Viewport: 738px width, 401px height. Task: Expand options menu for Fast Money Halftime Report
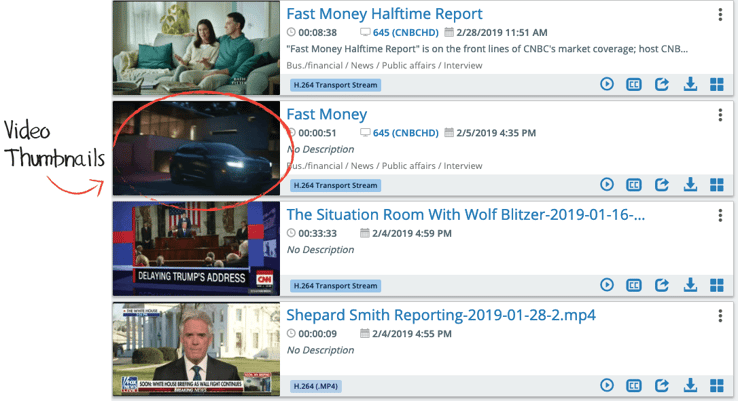720,15
